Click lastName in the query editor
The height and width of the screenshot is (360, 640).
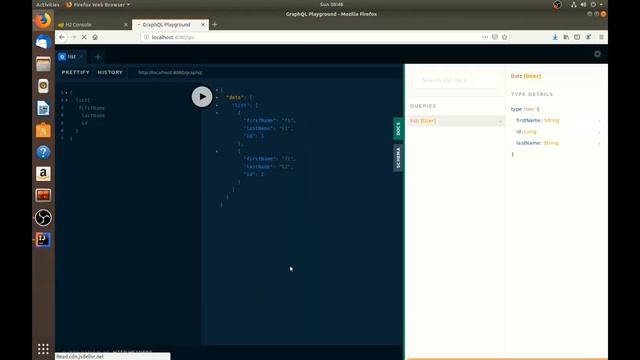pos(93,116)
